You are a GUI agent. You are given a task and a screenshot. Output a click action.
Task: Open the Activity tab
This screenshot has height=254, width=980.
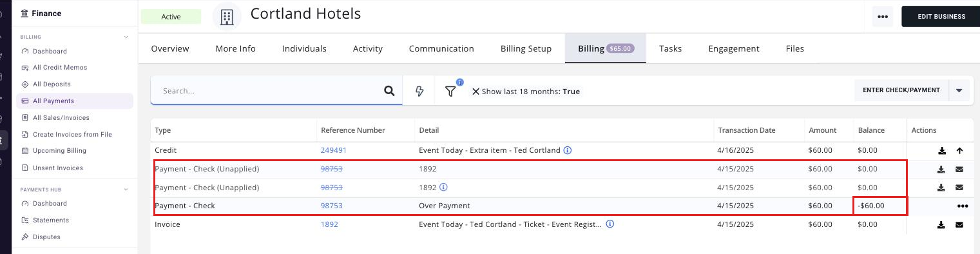368,48
